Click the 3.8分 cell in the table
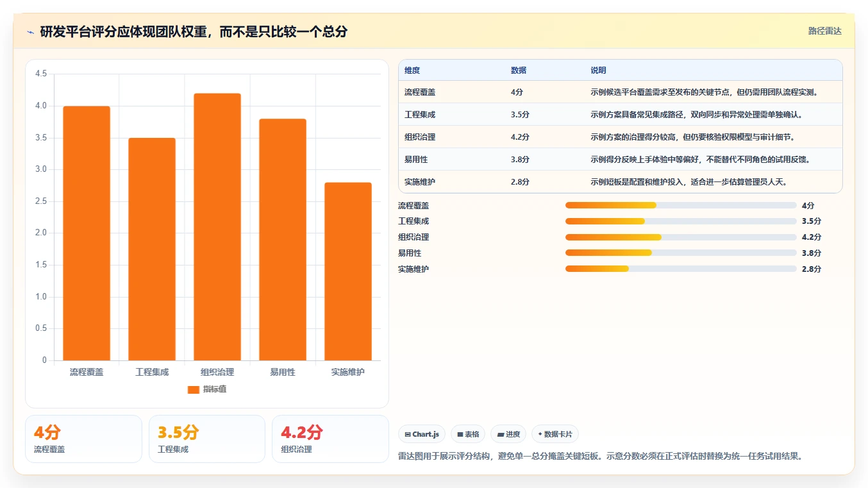This screenshot has width=868, height=488. (x=520, y=160)
